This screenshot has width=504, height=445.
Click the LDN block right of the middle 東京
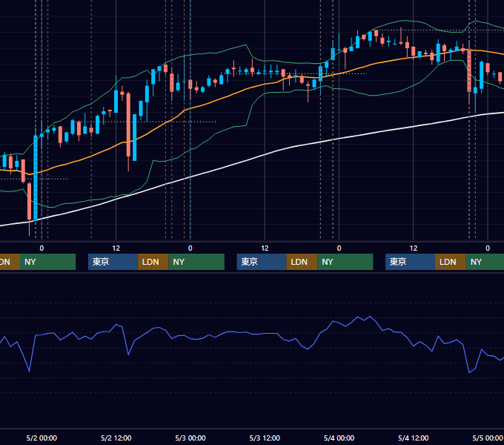coord(302,262)
